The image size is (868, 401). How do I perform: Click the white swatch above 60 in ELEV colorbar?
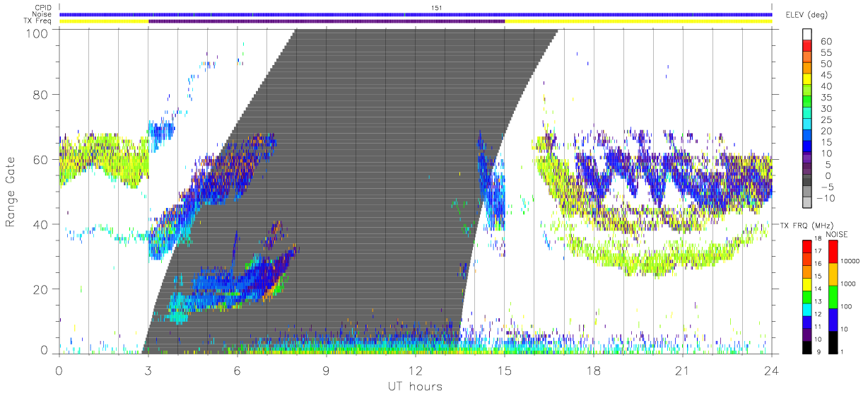point(807,35)
